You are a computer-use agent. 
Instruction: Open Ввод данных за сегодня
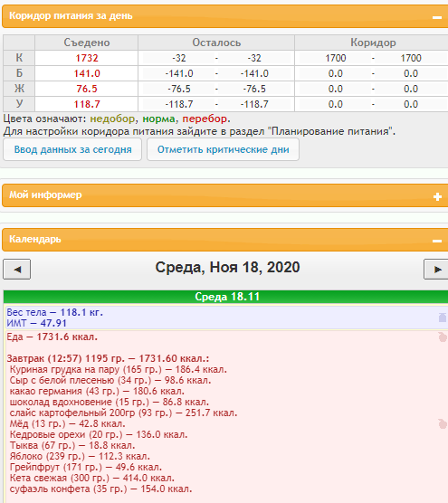tap(72, 149)
